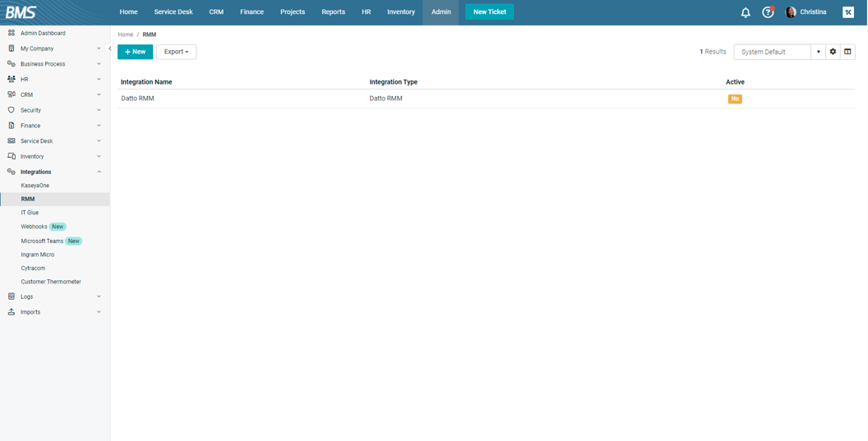The width and height of the screenshot is (868, 441).
Task: Open the Export dropdown button
Action: pos(176,52)
